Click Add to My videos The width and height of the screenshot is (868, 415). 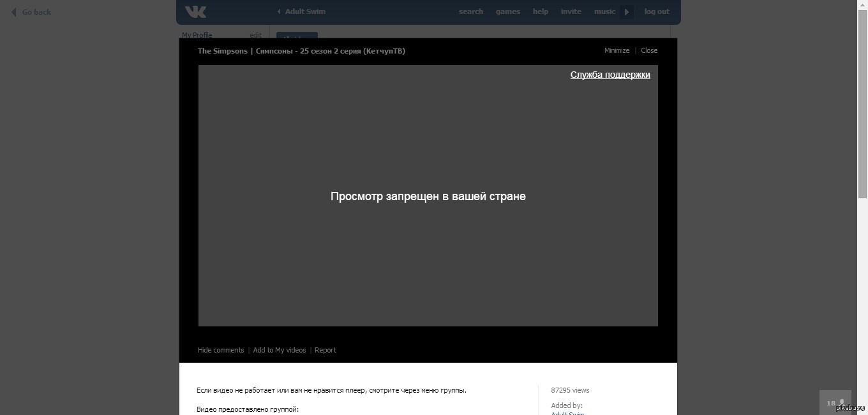pos(280,350)
